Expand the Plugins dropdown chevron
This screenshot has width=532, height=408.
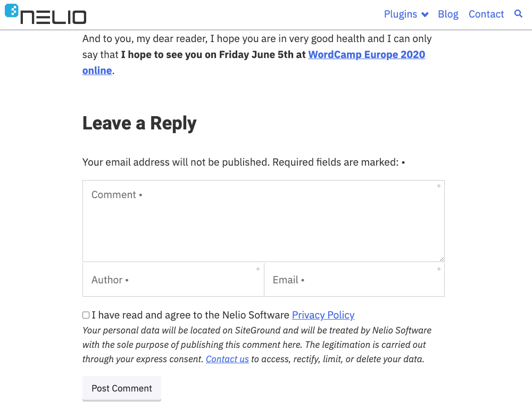[425, 14]
